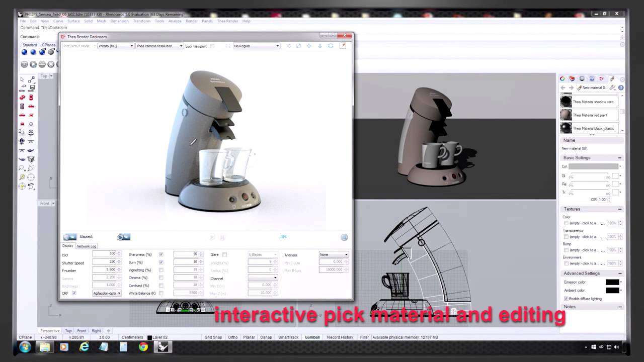
Task: Enable the Lock viewport checkbox
Action: tap(212, 46)
